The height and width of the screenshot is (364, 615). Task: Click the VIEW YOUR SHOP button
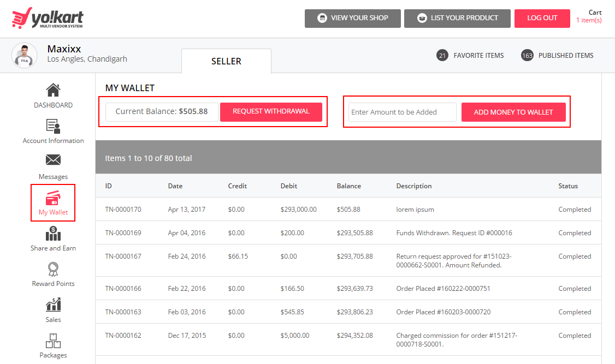353,19
